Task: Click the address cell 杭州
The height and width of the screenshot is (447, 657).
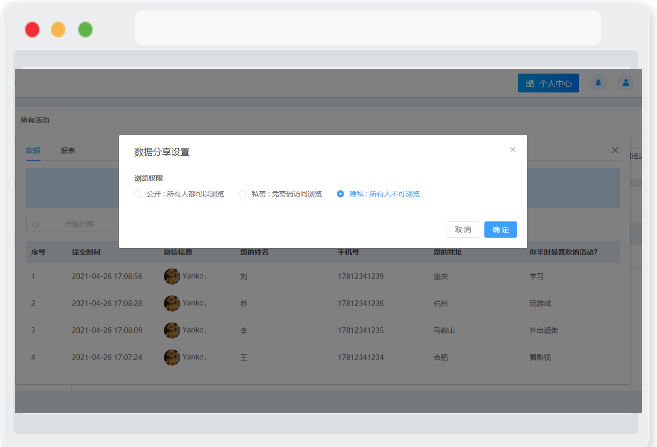Action: (x=440, y=303)
